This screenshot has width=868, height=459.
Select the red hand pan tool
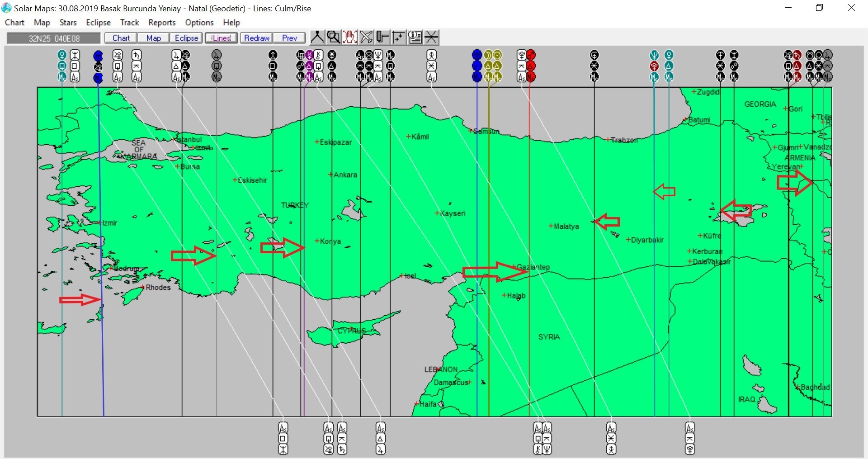[349, 37]
